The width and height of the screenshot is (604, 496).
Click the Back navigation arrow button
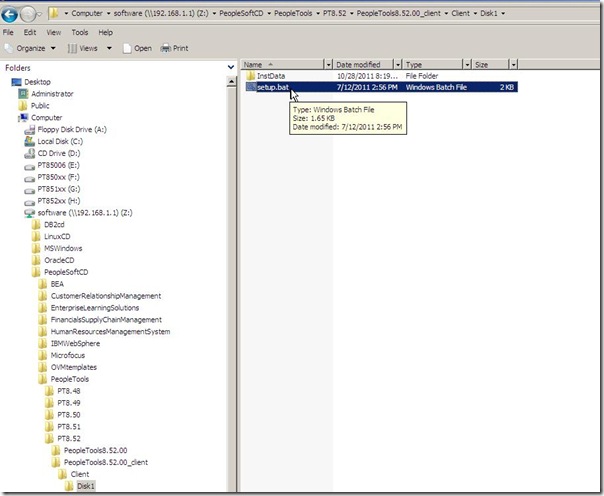coord(12,14)
